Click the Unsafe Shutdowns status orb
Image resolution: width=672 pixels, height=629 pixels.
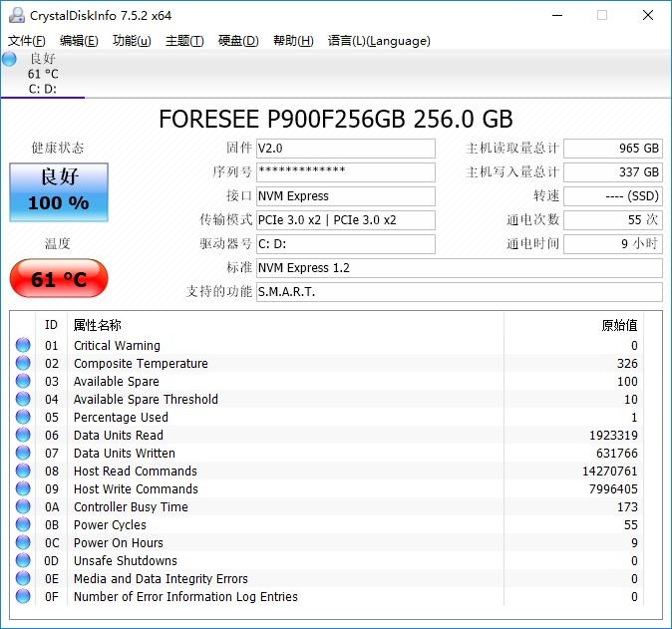pos(23,561)
